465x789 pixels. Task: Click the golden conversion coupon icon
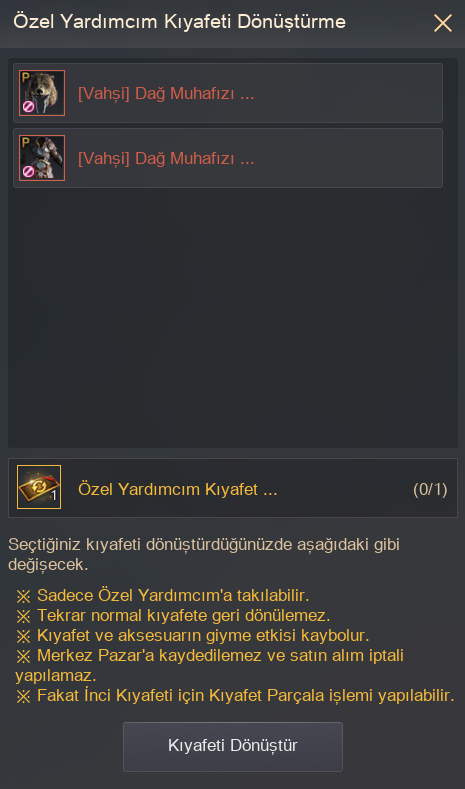coord(39,487)
